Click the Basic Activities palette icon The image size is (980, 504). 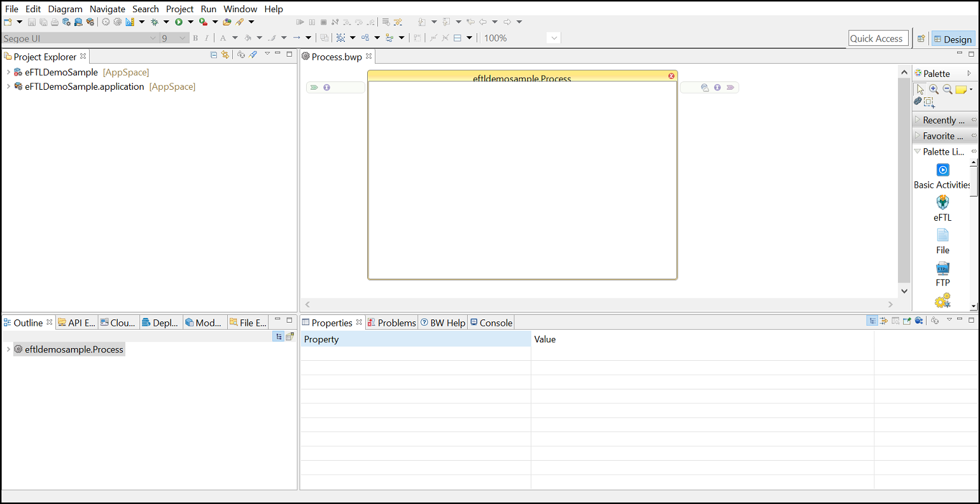click(942, 170)
